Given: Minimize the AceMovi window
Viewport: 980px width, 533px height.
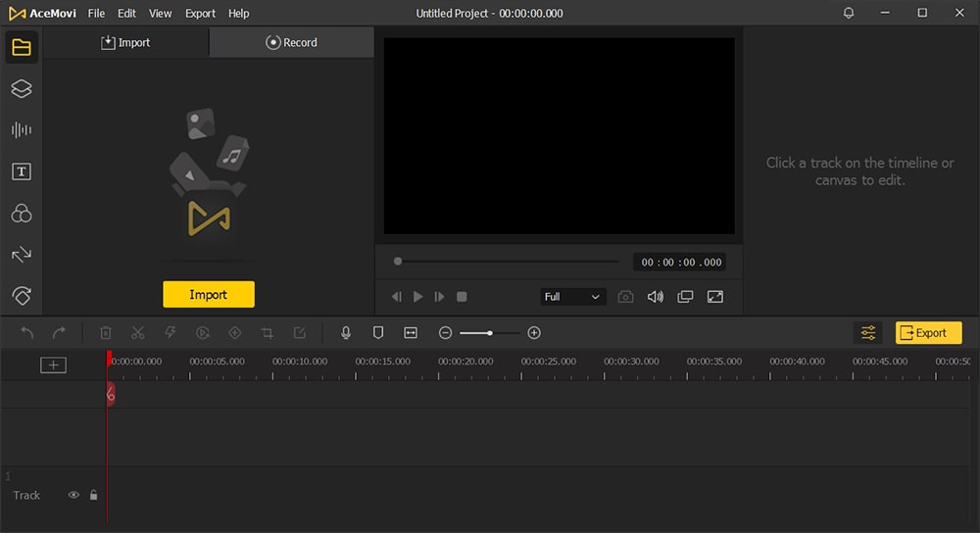Looking at the screenshot, I should tap(885, 13).
